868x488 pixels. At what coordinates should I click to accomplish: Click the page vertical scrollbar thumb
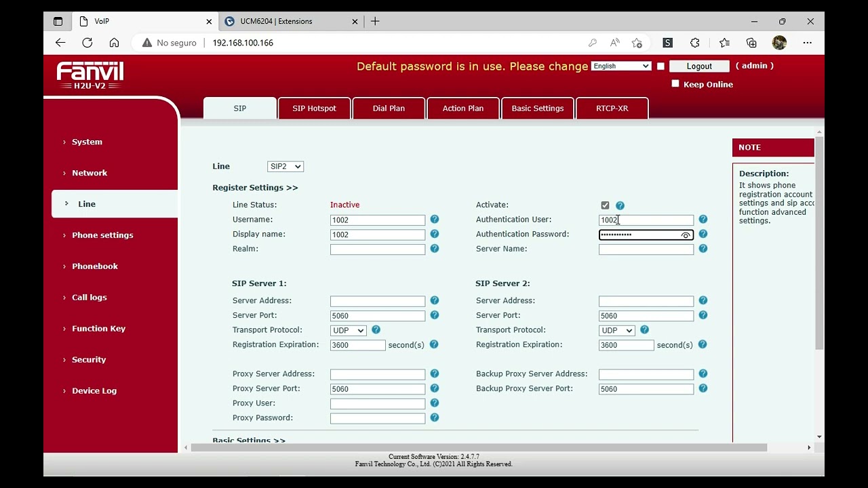click(x=820, y=243)
